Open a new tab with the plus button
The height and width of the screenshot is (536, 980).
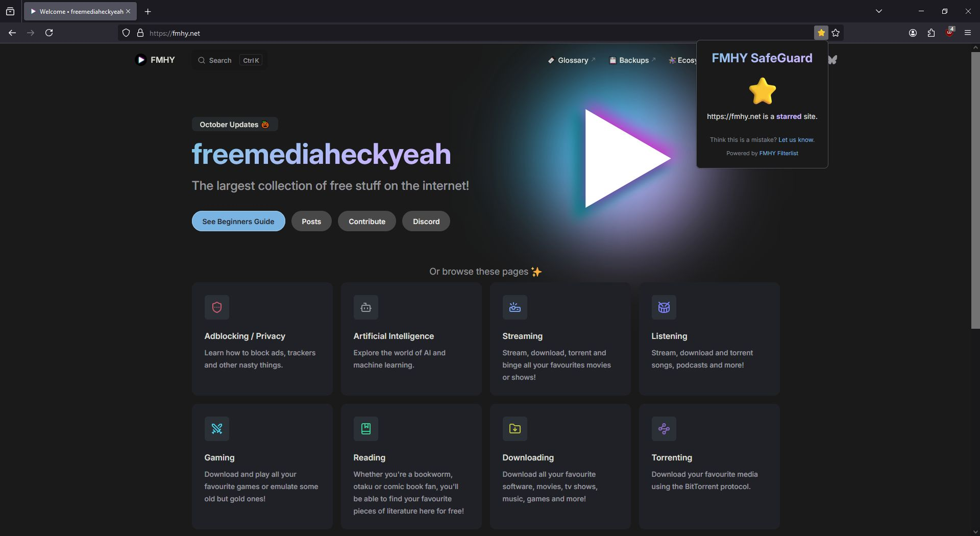coord(148,11)
